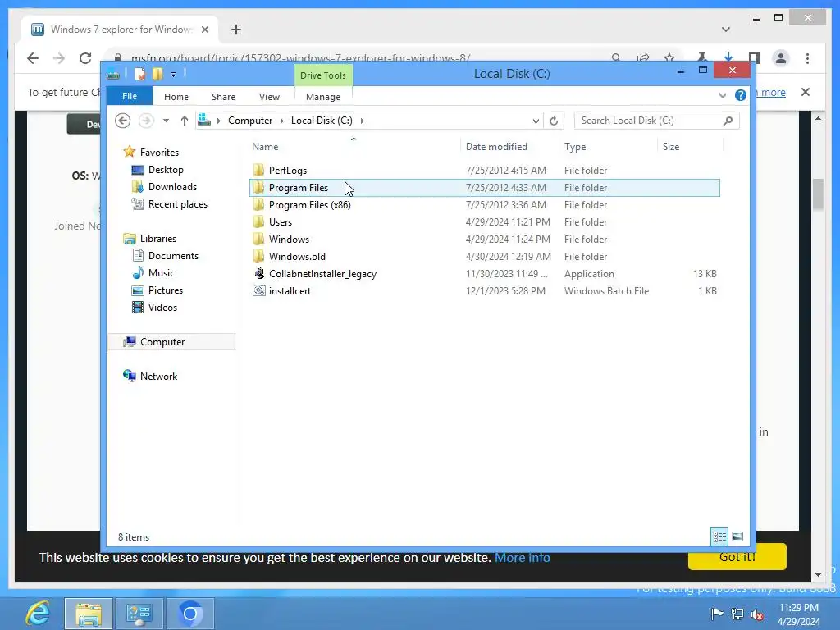Switch to the Share ribbon tab
840x630 pixels.
223,97
